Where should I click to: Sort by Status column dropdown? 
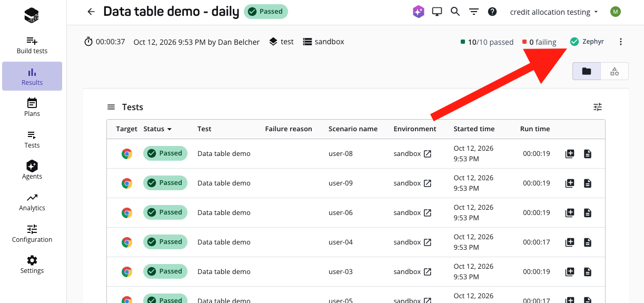tap(157, 129)
